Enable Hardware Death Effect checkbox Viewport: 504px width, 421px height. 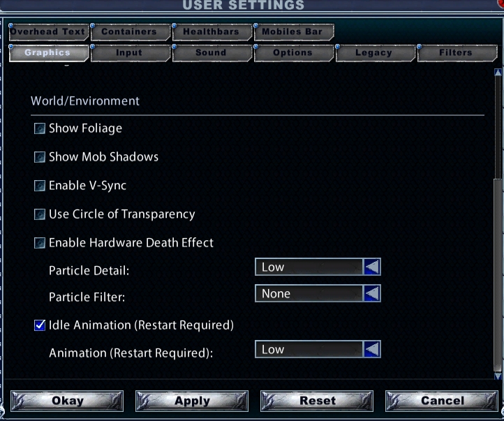[x=40, y=243]
